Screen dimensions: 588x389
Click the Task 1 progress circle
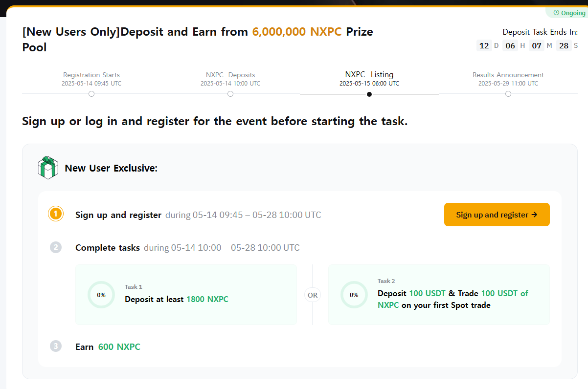pos(101,295)
